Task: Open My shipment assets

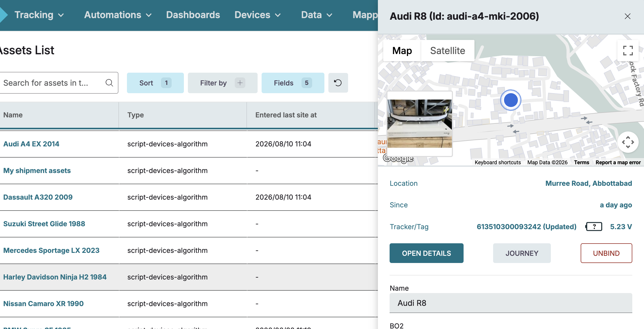Action: click(37, 171)
